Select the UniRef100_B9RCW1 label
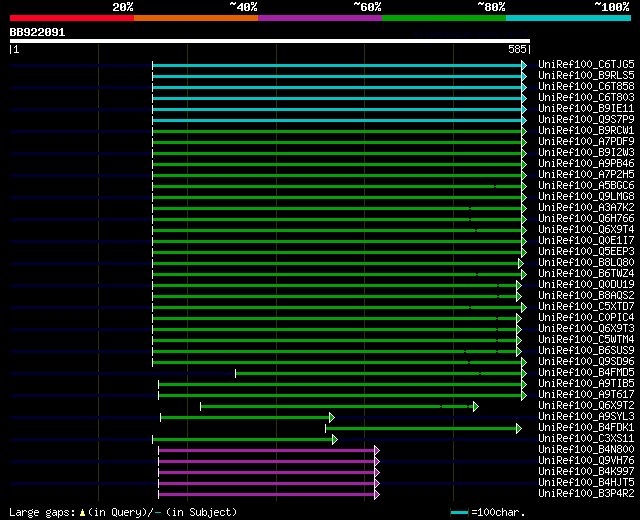The width and height of the screenshot is (640, 520). coord(586,131)
